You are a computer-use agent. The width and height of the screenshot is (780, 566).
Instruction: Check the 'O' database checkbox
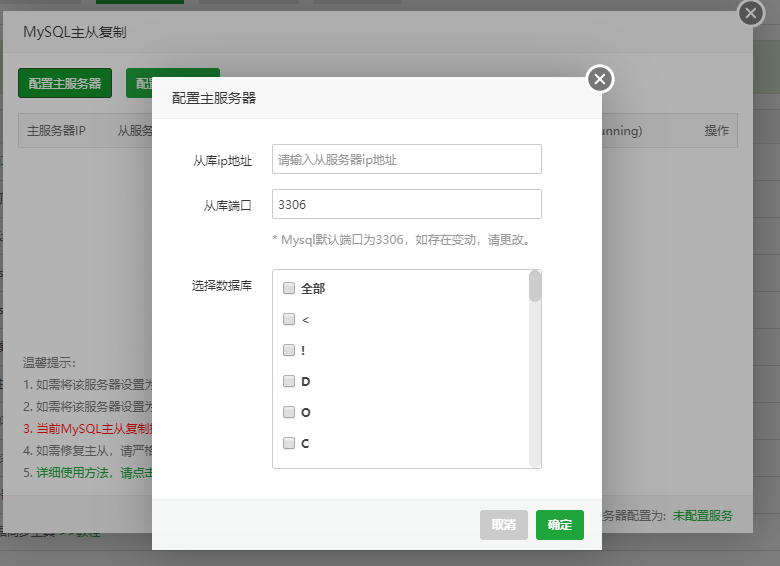(x=289, y=412)
